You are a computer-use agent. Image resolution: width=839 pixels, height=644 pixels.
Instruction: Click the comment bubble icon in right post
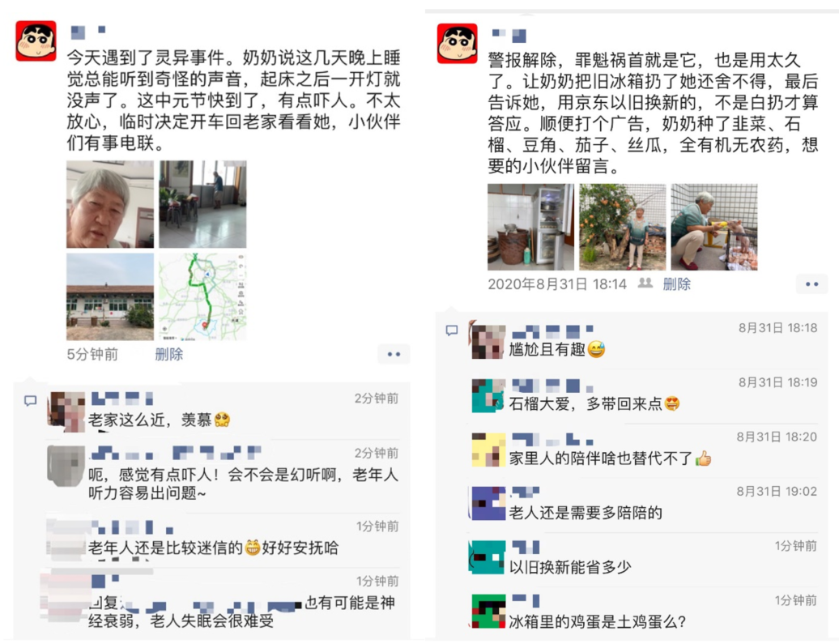pos(452,331)
